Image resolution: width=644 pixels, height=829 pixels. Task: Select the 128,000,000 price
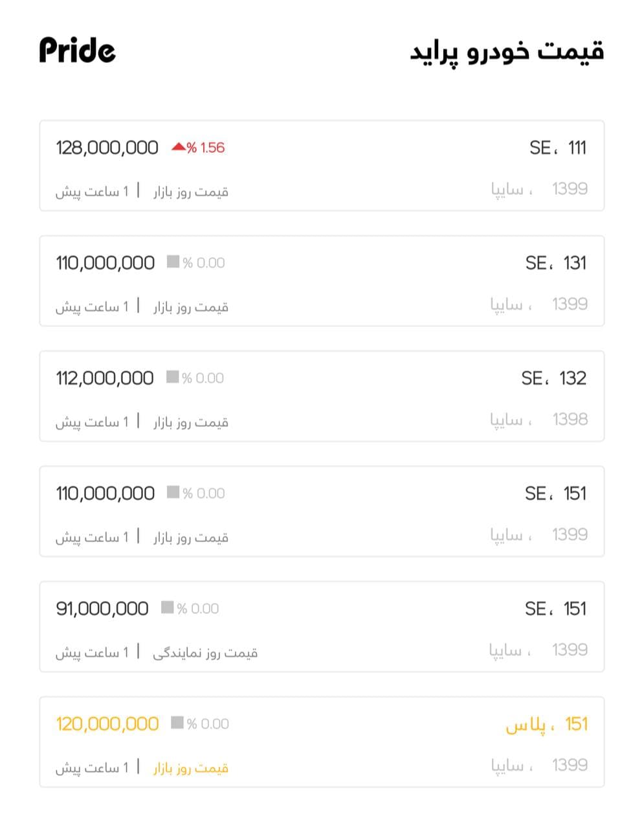tap(107, 148)
